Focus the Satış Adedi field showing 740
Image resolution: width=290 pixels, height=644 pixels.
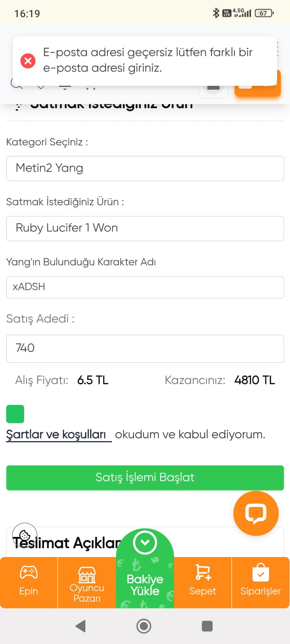(x=145, y=349)
